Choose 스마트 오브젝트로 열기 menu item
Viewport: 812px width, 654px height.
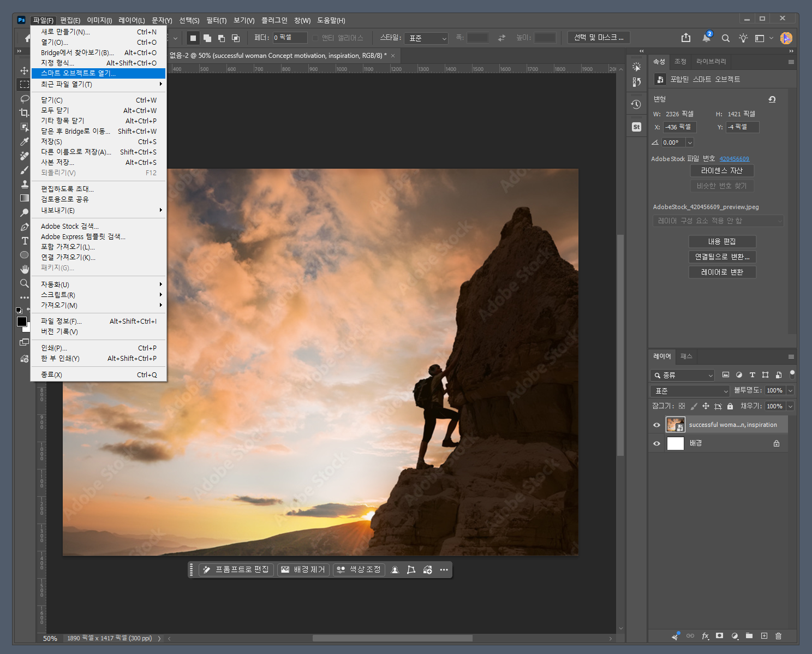point(98,73)
